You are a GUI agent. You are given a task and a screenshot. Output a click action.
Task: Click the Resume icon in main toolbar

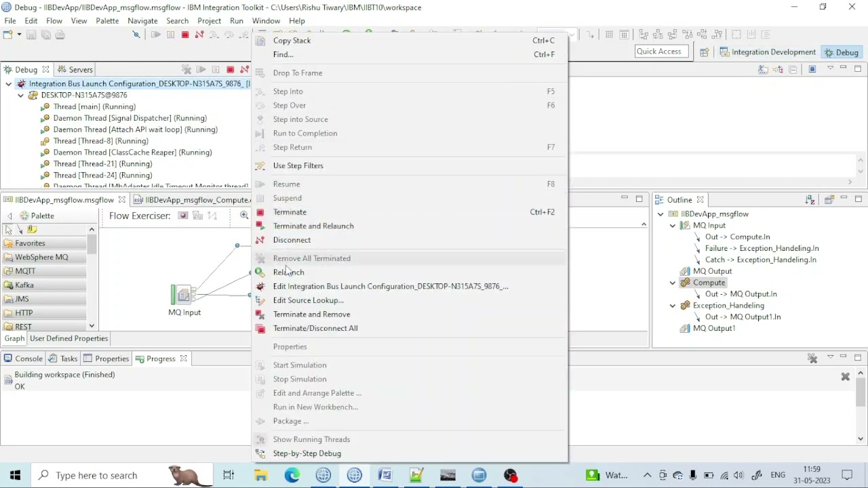coord(155,35)
